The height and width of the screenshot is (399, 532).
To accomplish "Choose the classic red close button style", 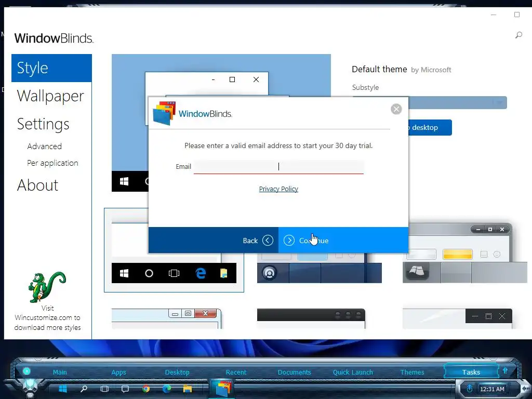I will (x=167, y=318).
